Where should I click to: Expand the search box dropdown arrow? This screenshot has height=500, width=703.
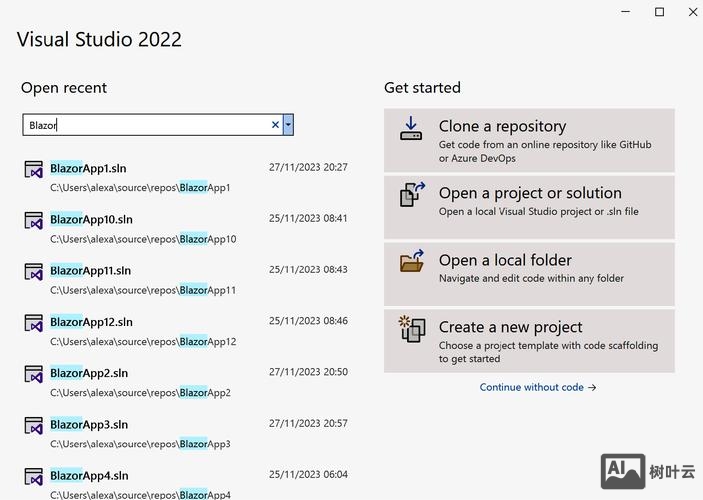[288, 125]
